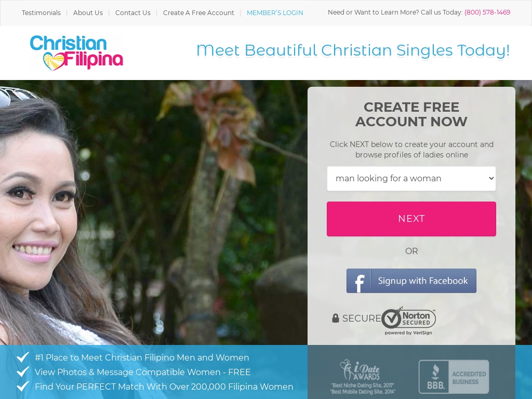Sign up using the Facebook button

click(x=411, y=281)
